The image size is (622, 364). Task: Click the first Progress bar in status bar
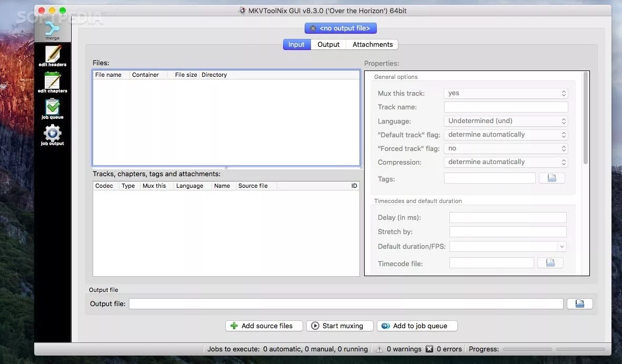pyautogui.click(x=527, y=349)
